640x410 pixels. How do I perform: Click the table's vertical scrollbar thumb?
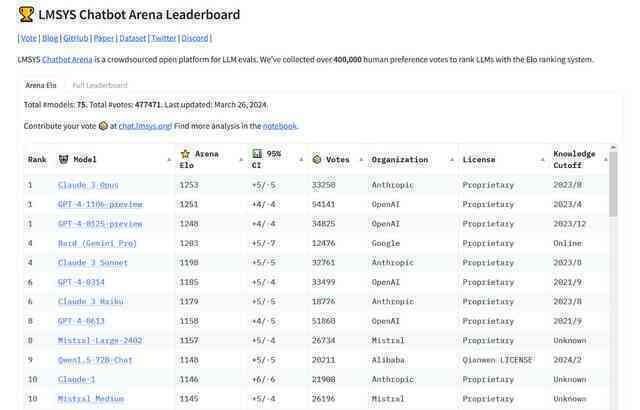point(613,184)
